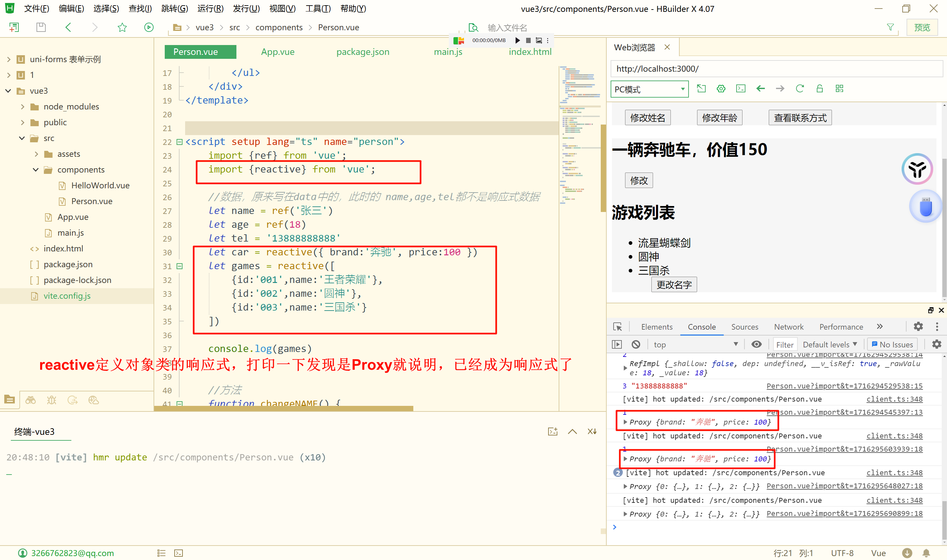Refresh the web browser page icon
947x560 pixels.
(x=799, y=89)
